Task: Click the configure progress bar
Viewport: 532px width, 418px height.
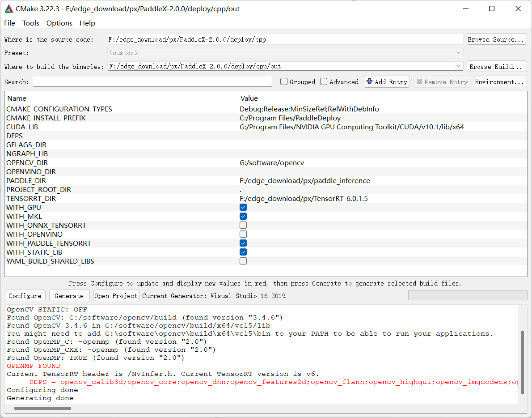Action: tap(468, 295)
